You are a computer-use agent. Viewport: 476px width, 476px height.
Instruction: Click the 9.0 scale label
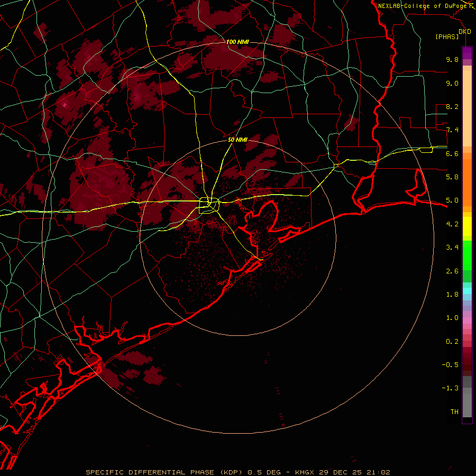(452, 83)
